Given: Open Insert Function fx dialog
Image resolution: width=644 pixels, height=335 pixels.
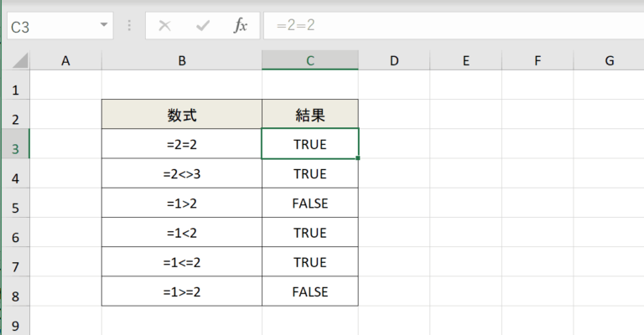Looking at the screenshot, I should 240,25.
